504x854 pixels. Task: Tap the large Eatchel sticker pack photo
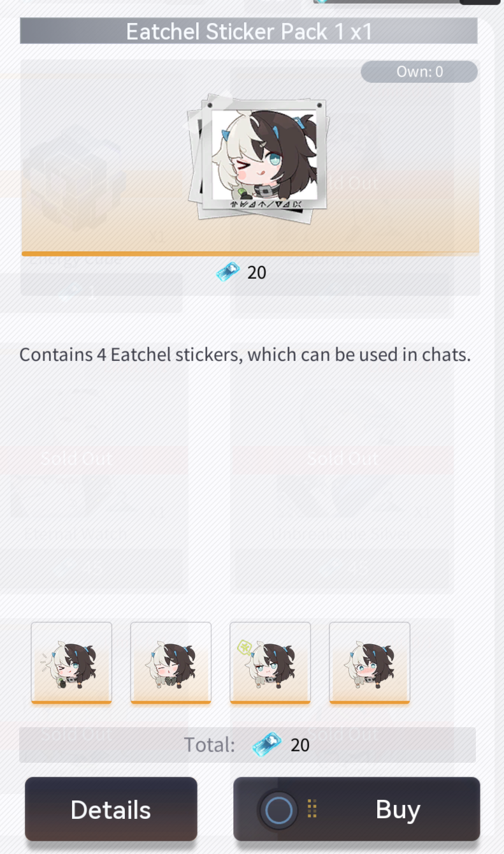[256, 156]
